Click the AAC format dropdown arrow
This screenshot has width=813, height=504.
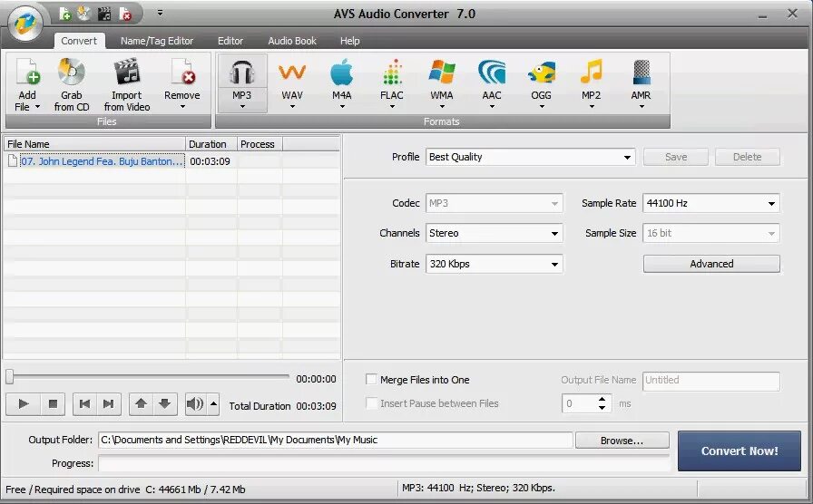pyautogui.click(x=492, y=107)
